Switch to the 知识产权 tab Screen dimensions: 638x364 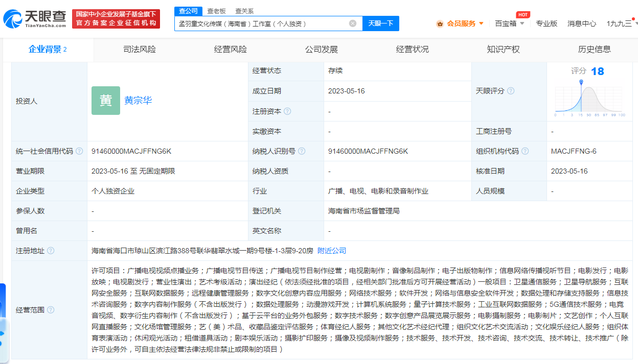[504, 50]
